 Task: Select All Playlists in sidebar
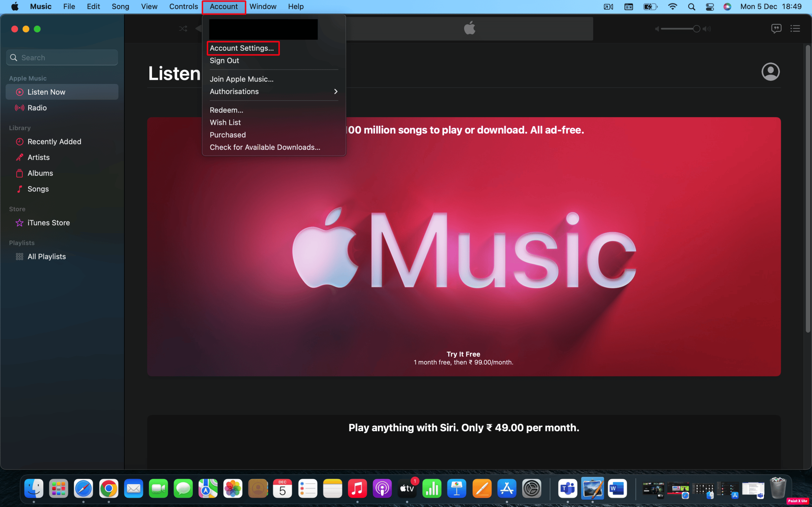[47, 256]
